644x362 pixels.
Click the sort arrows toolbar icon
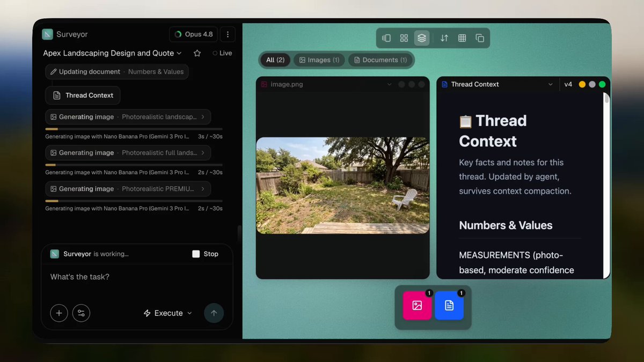click(x=444, y=38)
